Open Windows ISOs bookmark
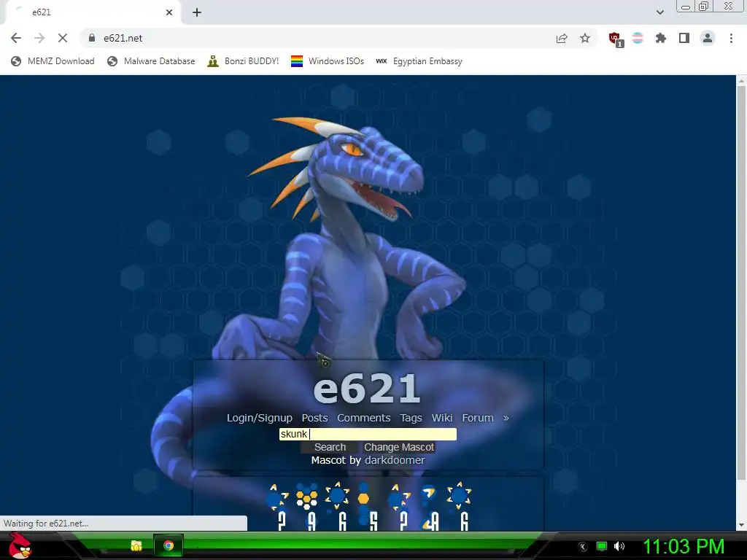 coord(328,61)
